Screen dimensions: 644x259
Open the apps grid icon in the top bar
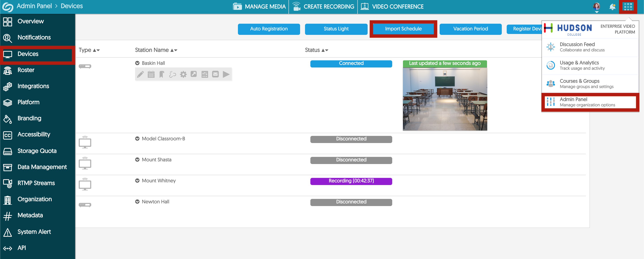(x=627, y=7)
